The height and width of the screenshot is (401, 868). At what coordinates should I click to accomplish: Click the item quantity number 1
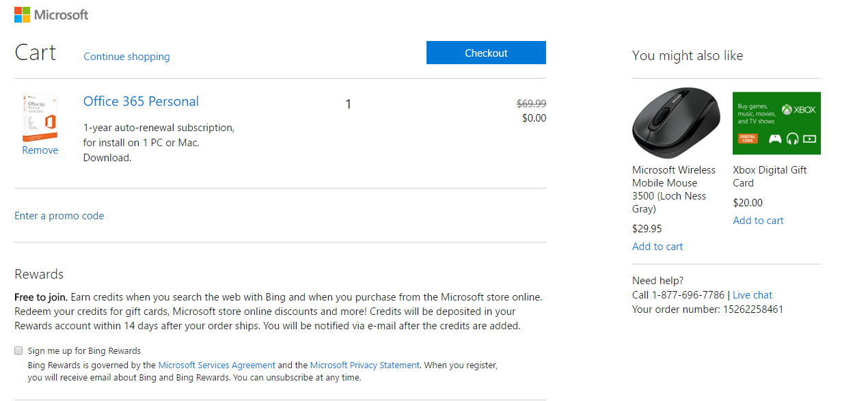click(x=349, y=105)
